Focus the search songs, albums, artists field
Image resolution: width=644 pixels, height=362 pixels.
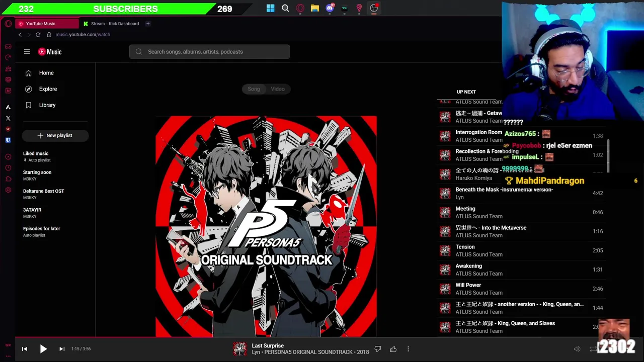pyautogui.click(x=209, y=52)
